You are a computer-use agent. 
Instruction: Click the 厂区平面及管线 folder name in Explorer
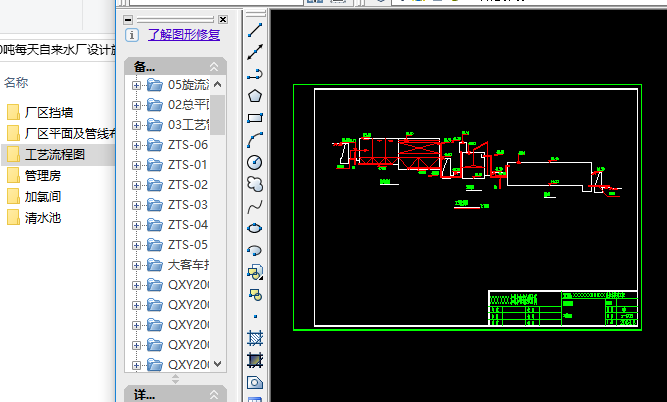[x=70, y=134]
